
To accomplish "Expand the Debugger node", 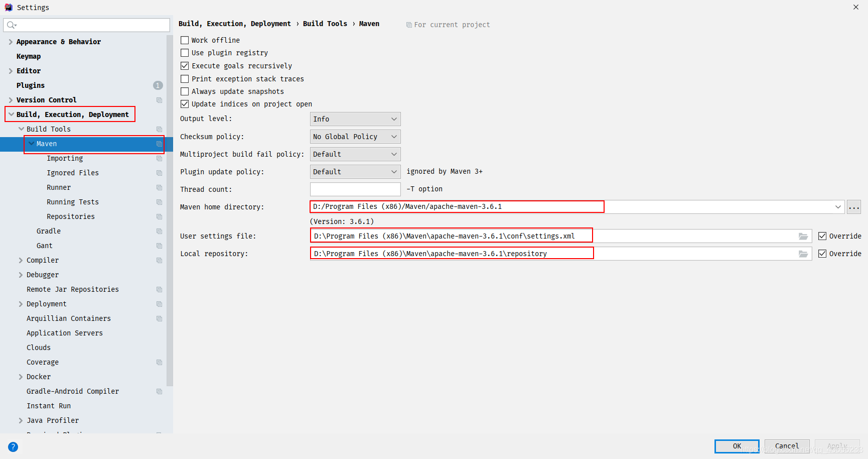I will 21,275.
